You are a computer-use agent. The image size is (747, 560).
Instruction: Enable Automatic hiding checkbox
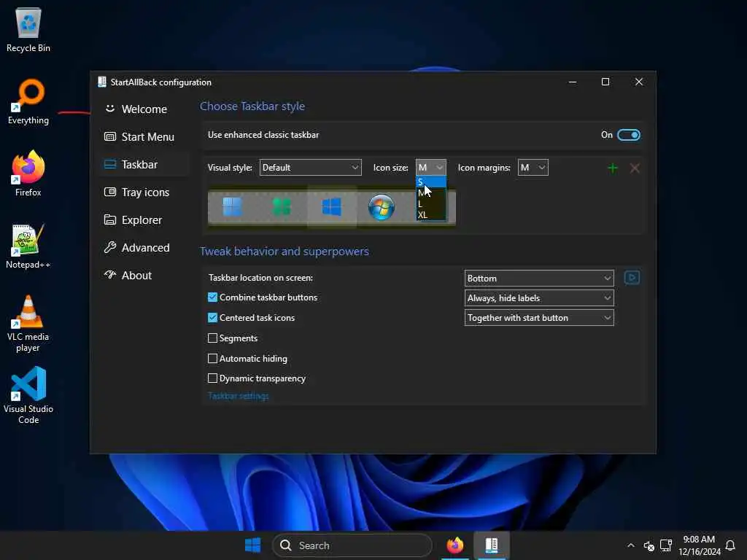click(212, 359)
